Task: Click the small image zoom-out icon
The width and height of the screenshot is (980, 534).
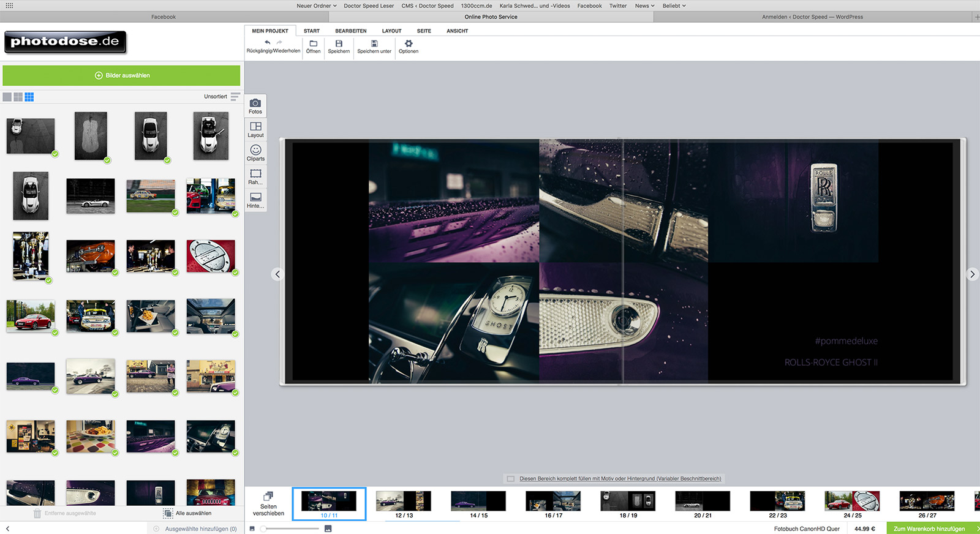Action: [252, 528]
